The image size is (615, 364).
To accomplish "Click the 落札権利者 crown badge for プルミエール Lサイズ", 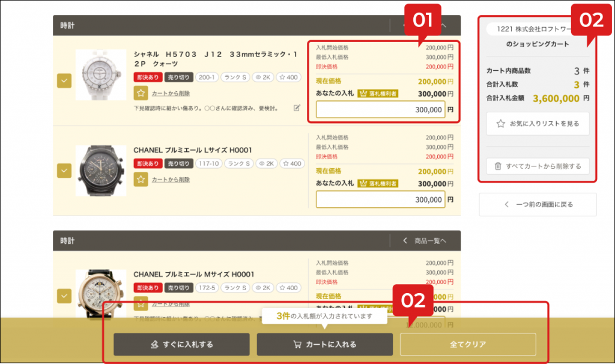I will pyautogui.click(x=378, y=184).
